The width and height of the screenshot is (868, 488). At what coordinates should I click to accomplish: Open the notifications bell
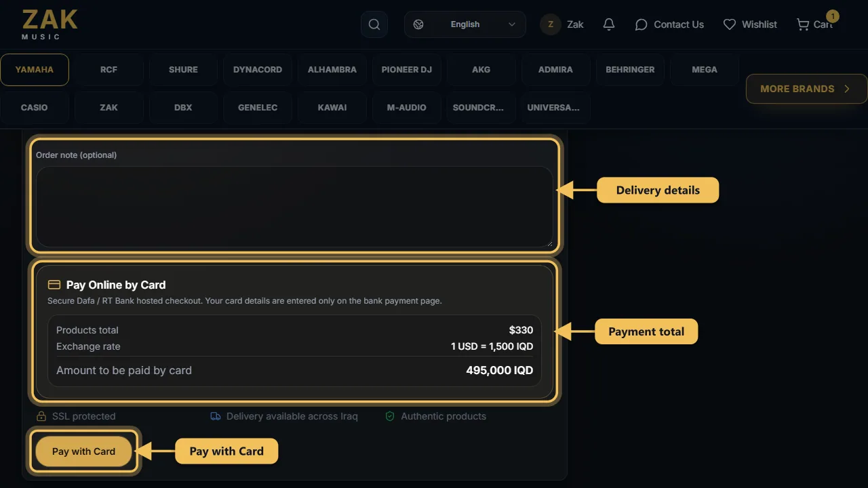[x=609, y=24]
